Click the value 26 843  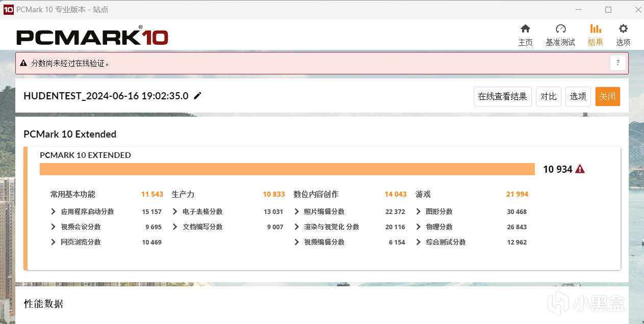click(x=517, y=227)
